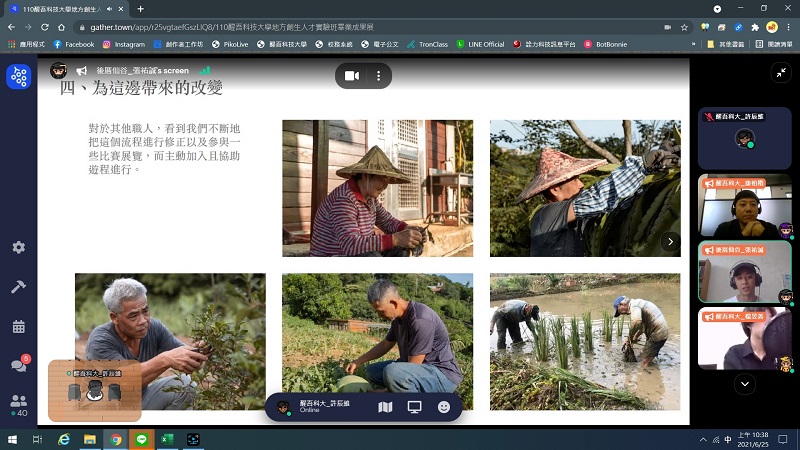Open the chat messages panel
The image size is (800, 450).
click(18, 365)
